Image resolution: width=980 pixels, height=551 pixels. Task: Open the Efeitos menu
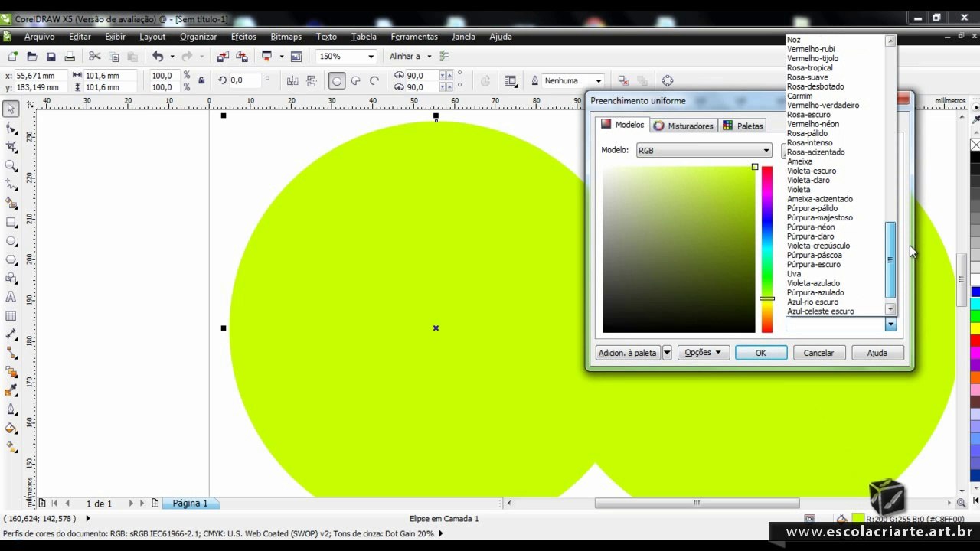tap(243, 37)
